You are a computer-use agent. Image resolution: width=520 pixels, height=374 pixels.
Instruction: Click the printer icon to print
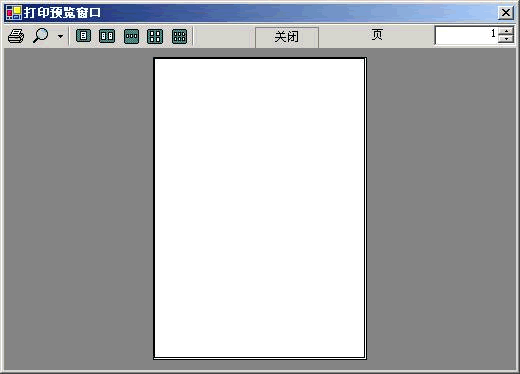(16, 36)
